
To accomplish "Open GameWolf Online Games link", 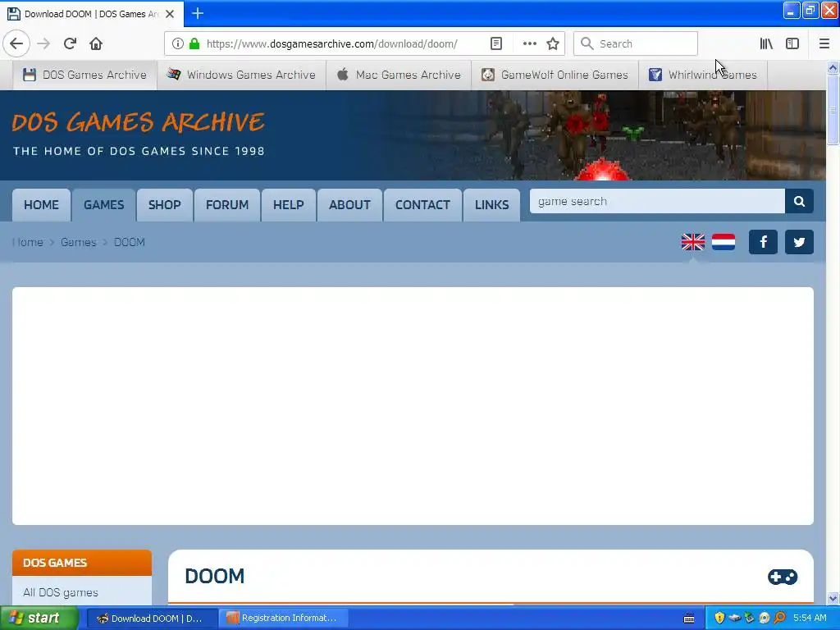I will (555, 75).
